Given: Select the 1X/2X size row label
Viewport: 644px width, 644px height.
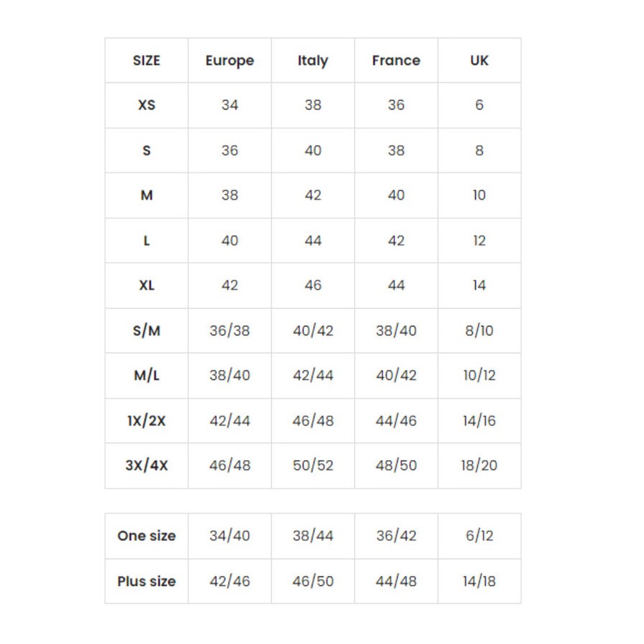Looking at the screenshot, I should coord(147,421).
